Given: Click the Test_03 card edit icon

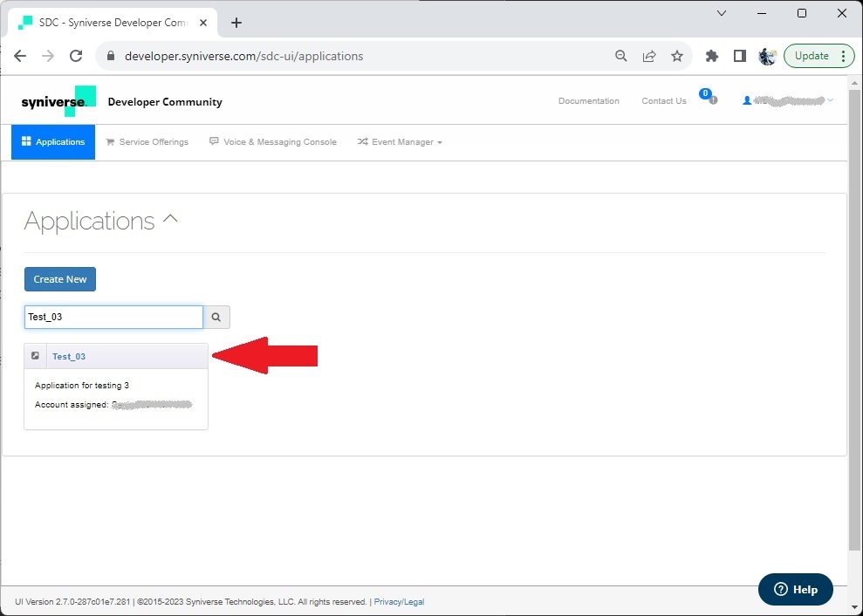Looking at the screenshot, I should tap(35, 356).
